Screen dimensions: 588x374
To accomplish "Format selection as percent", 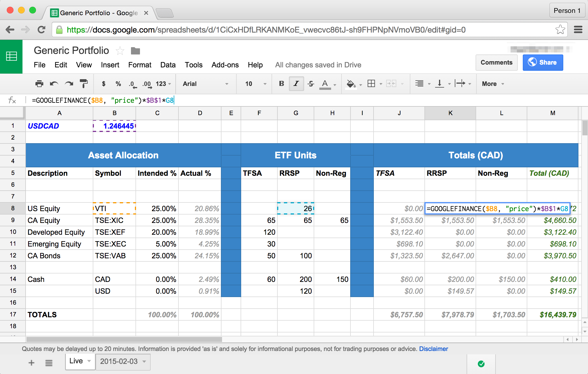I will coord(118,84).
